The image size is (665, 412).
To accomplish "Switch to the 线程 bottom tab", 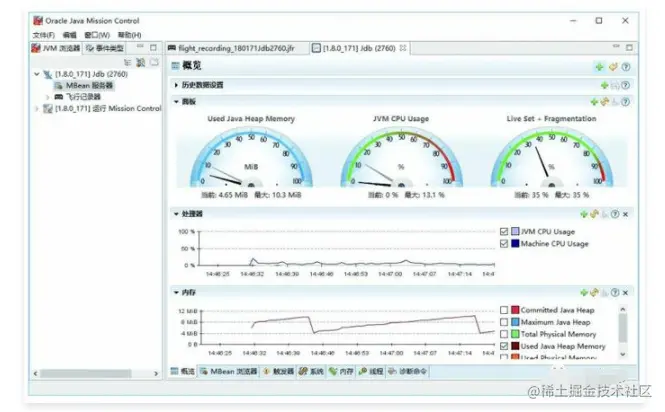I will click(371, 371).
